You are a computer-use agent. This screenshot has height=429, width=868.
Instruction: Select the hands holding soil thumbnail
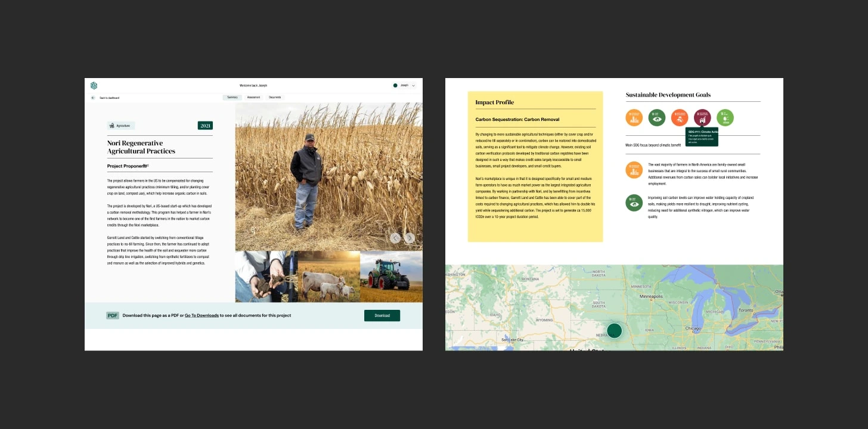coord(265,276)
